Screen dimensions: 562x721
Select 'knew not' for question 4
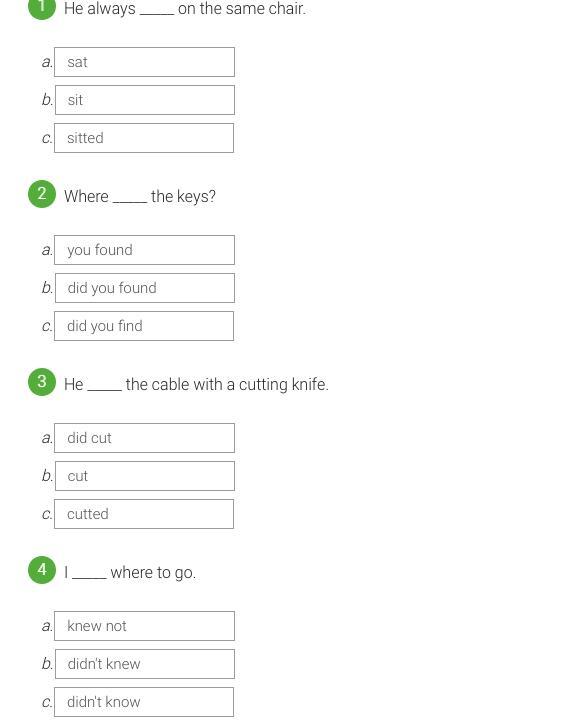(x=144, y=626)
